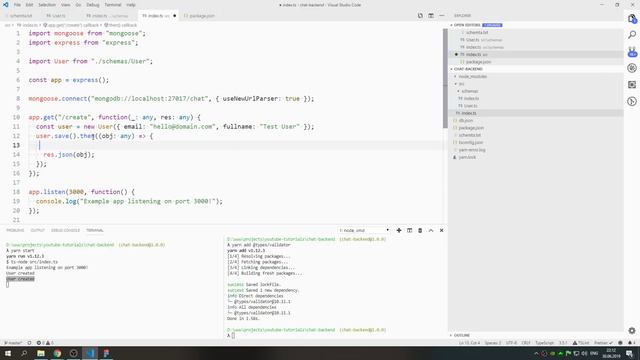Launch File Explorer from the taskbar
640x360 pixels.
point(41,353)
